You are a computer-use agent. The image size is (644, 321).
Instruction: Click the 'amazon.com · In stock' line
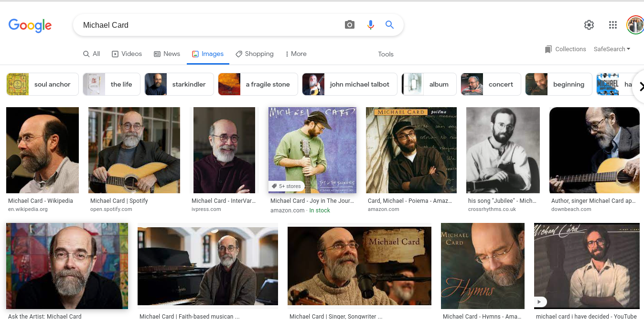click(300, 210)
